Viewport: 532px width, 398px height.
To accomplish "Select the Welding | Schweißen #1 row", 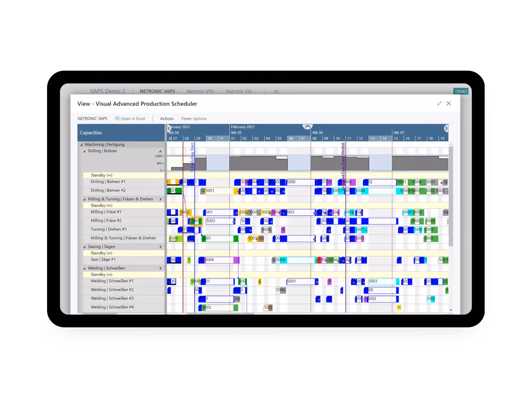I will [x=123, y=281].
